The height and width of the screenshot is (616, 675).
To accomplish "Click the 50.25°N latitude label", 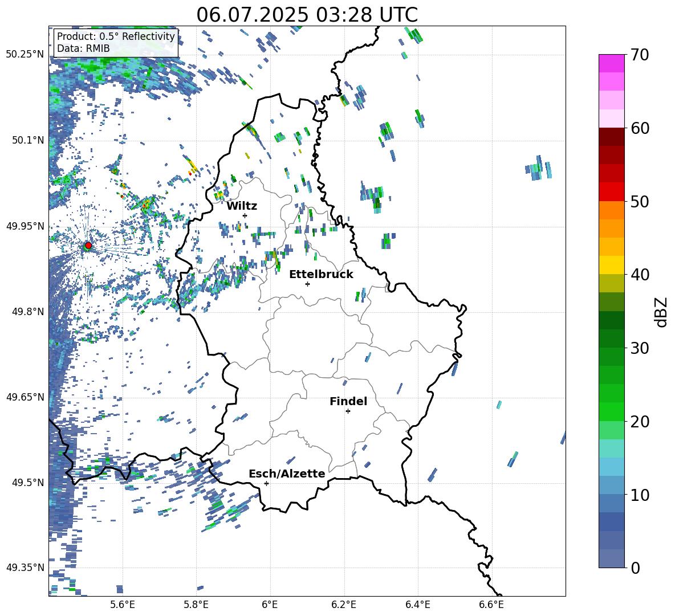I will [x=25, y=55].
